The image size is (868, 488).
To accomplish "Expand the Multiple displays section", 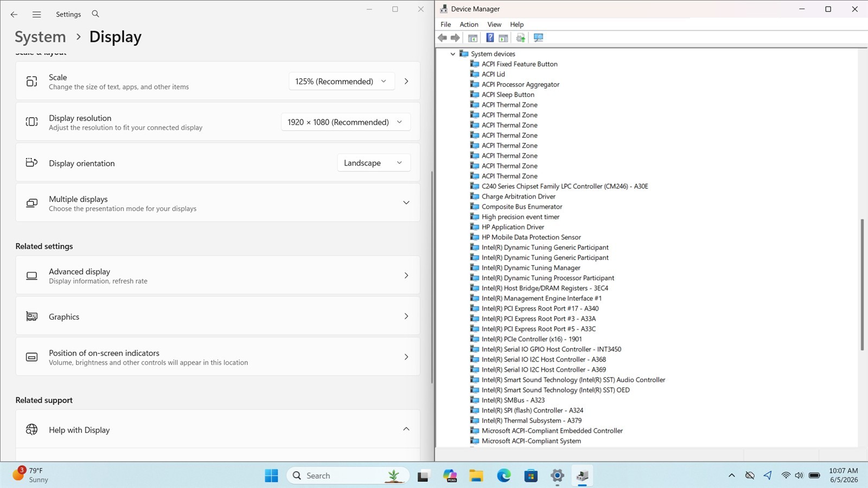I will 406,203.
